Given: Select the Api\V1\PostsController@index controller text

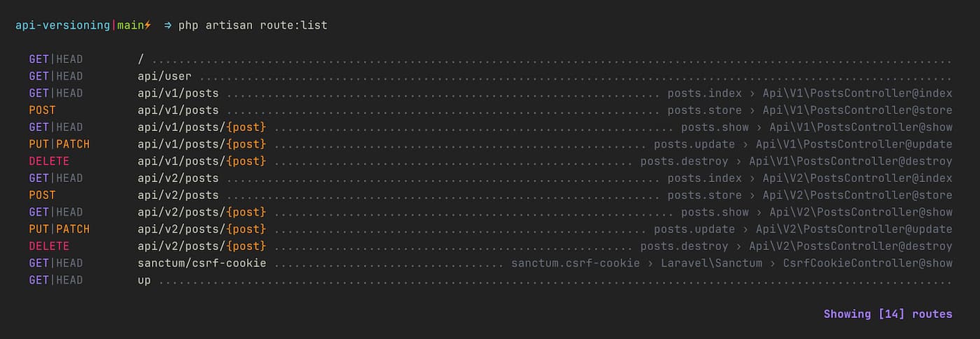Looking at the screenshot, I should pyautogui.click(x=857, y=93).
